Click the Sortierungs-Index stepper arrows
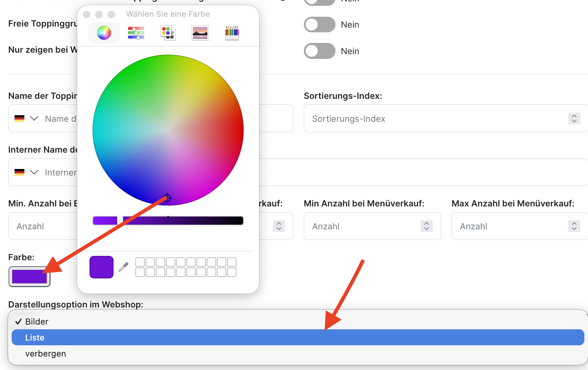The height and width of the screenshot is (370, 588). point(574,118)
